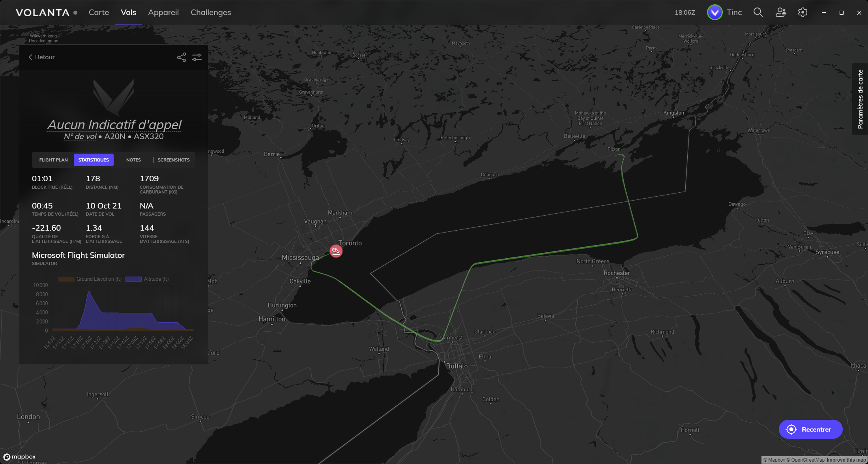Open the friends/users icon
The width and height of the screenshot is (868, 464).
pos(780,12)
